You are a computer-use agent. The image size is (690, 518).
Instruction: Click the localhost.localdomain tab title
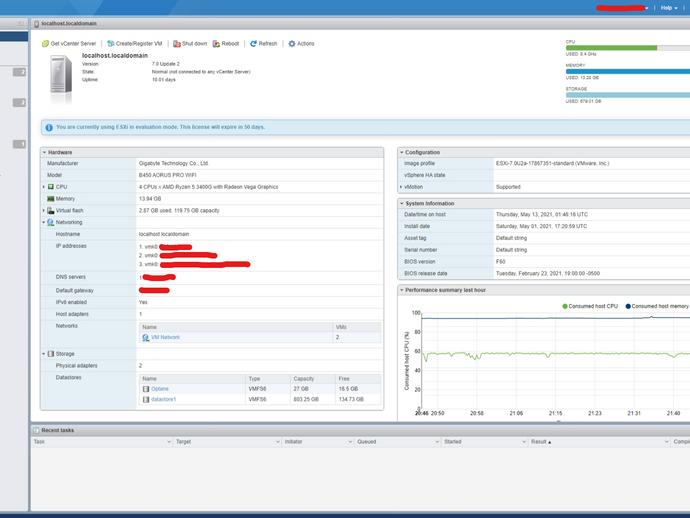(x=69, y=24)
